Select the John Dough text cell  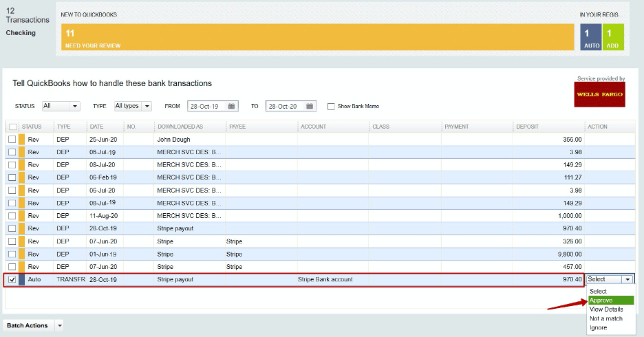pyautogui.click(x=174, y=140)
